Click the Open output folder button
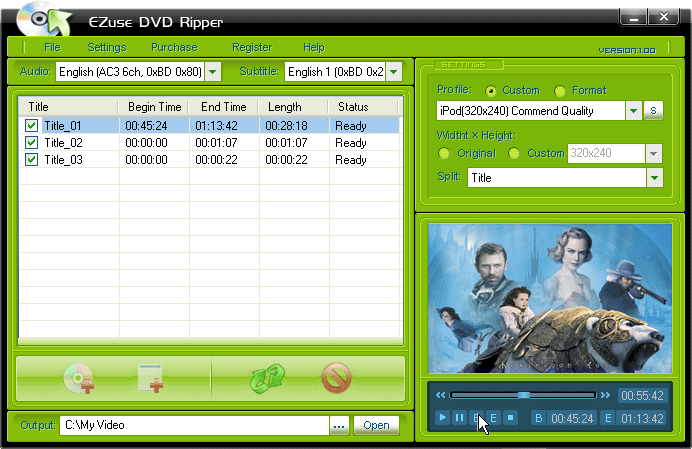This screenshot has width=692, height=449. (x=376, y=425)
